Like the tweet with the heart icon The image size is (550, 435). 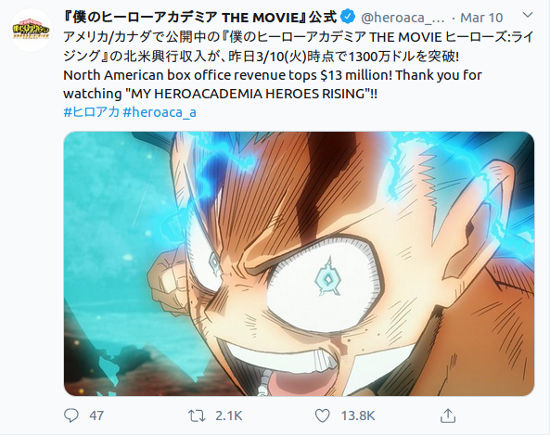tap(322, 416)
